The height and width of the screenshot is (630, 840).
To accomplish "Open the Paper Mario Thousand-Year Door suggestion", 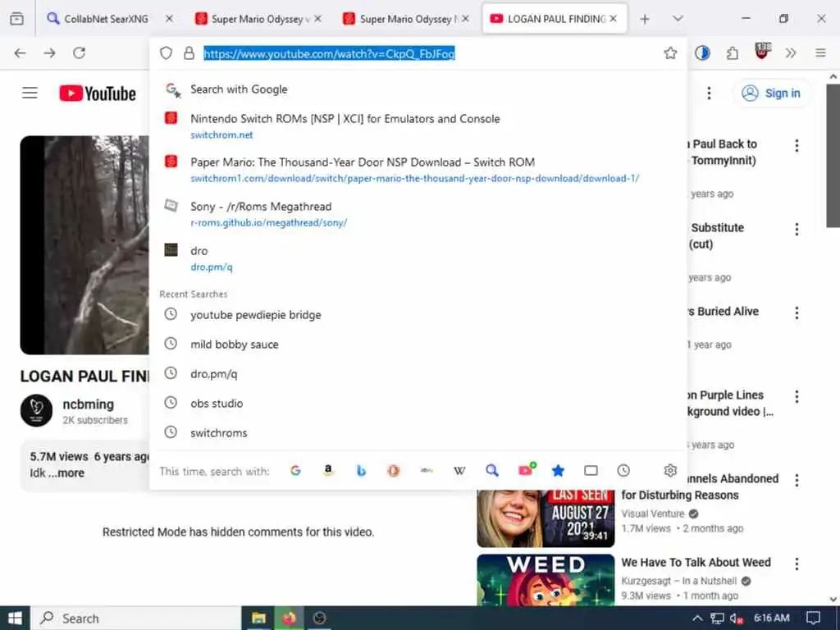I will (418, 169).
